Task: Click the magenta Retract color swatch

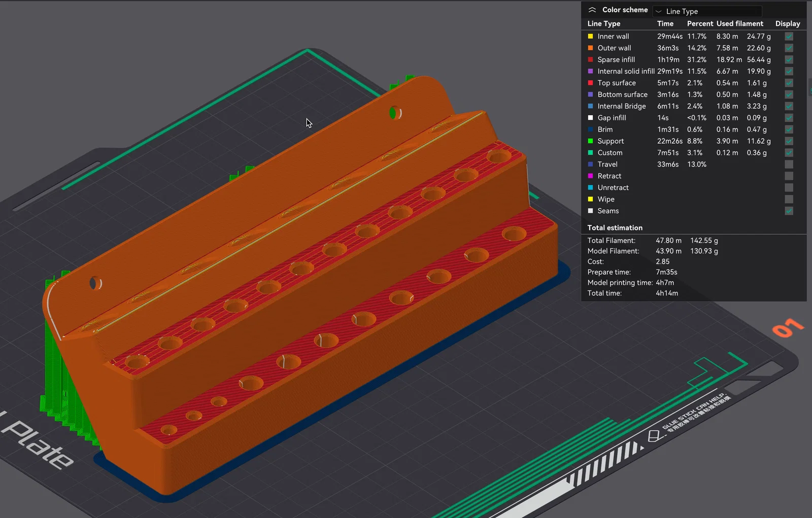Action: [x=590, y=176]
